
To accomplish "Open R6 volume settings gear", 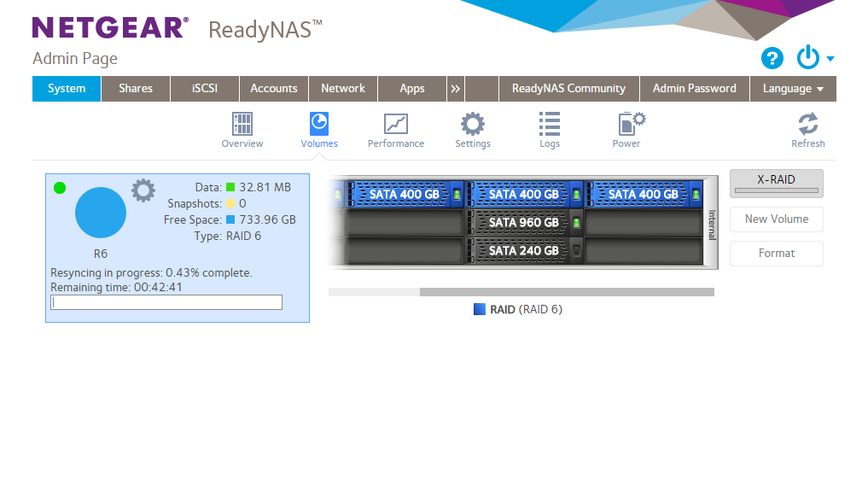I will pyautogui.click(x=143, y=190).
